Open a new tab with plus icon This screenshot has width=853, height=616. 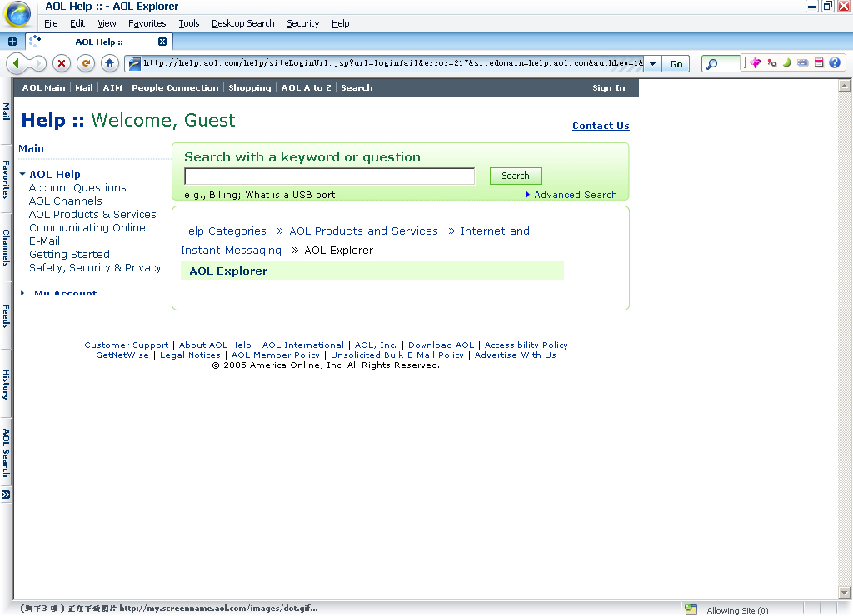click(12, 42)
